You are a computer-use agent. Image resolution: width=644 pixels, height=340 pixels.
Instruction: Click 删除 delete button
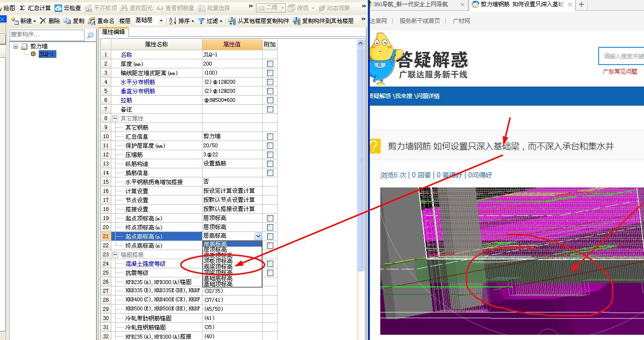[x=50, y=21]
